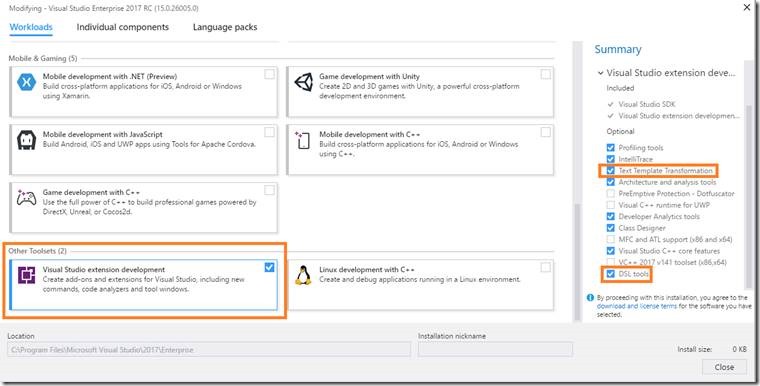The height and width of the screenshot is (386, 760).
Task: Click the Location path field
Action: 209,350
